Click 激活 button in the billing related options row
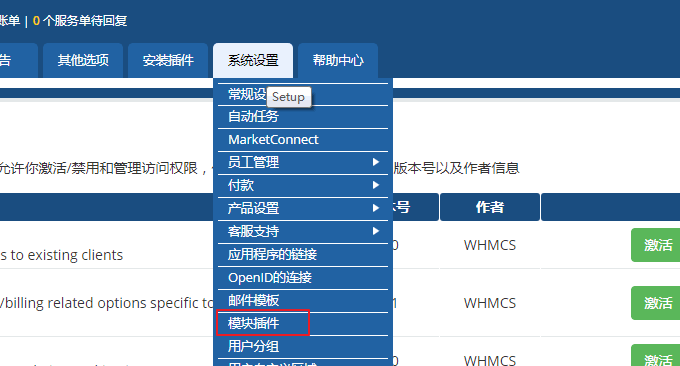 pos(657,303)
